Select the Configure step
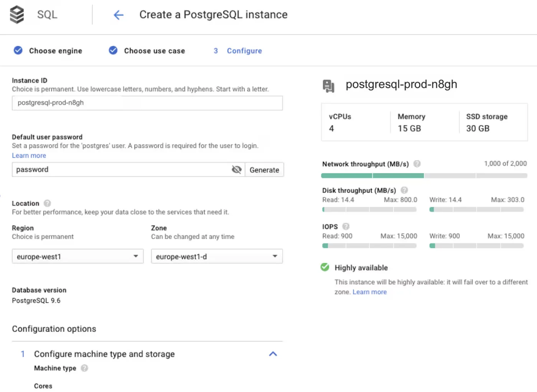The height and width of the screenshot is (392, 537). pyautogui.click(x=244, y=51)
